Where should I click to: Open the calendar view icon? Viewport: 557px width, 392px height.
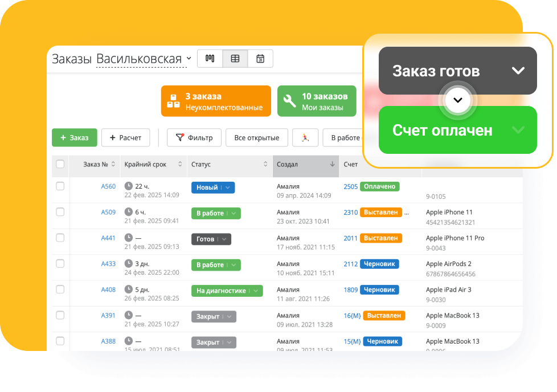click(x=260, y=58)
